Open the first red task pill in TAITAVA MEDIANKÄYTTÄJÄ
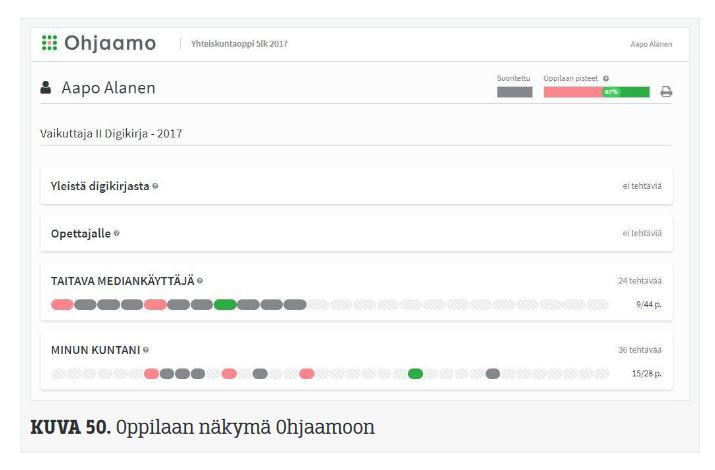The image size is (715, 470). point(62,304)
